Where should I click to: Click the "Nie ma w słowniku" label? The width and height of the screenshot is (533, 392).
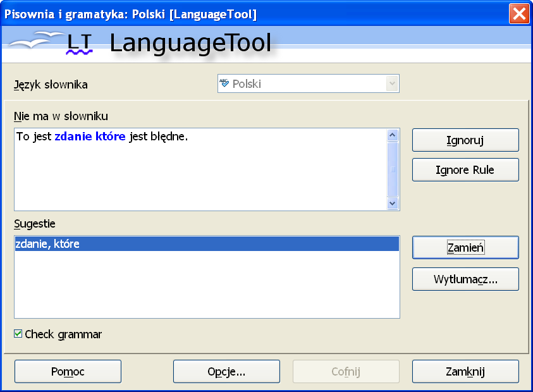tap(61, 116)
